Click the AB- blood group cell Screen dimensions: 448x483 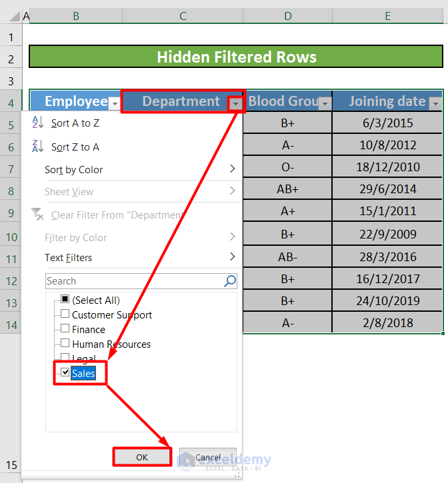point(287,256)
